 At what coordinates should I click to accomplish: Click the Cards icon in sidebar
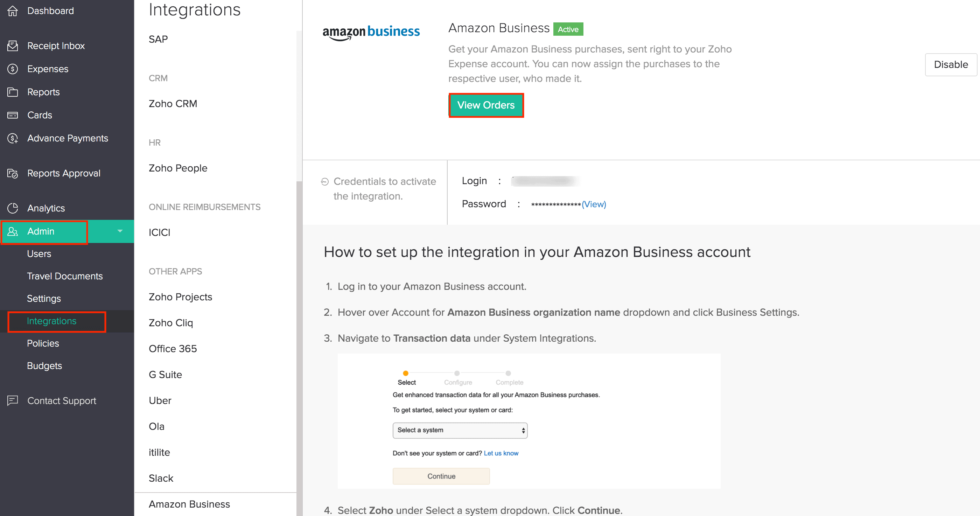[13, 115]
